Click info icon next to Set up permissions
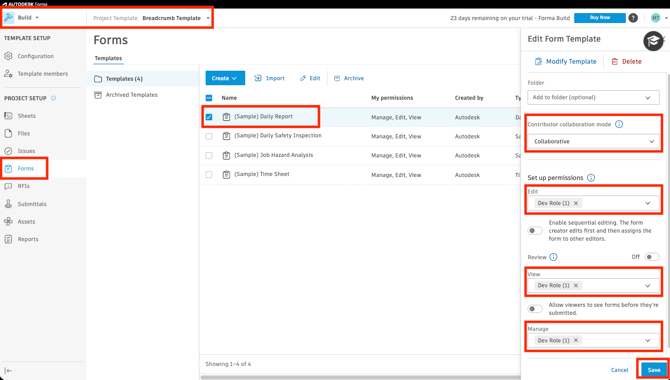Image resolution: width=670 pixels, height=380 pixels. 591,177
